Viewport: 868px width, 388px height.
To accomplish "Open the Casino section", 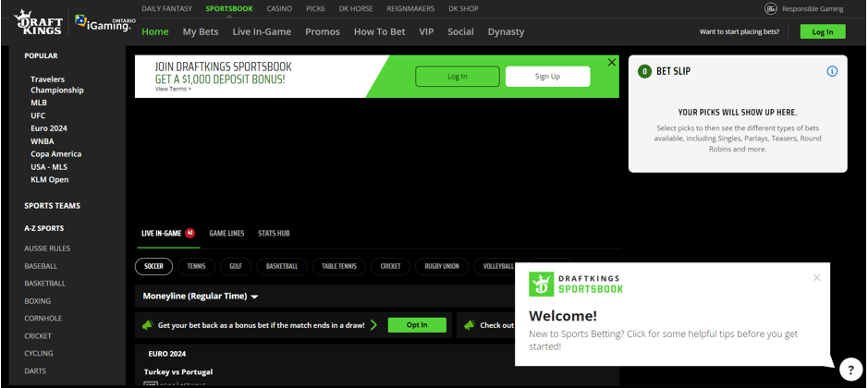I will point(279,9).
